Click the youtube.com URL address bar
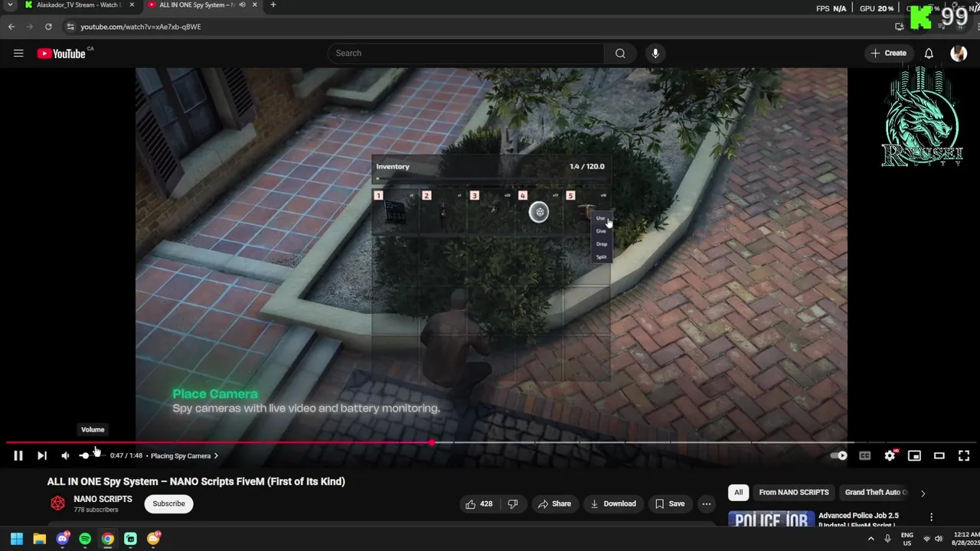The height and width of the screenshot is (551, 980). click(141, 27)
